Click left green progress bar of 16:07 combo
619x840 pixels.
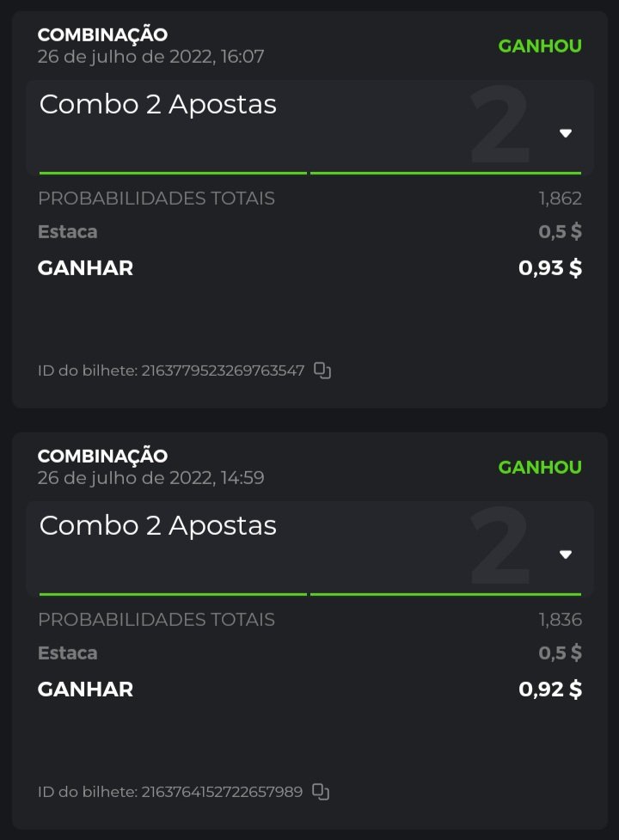(173, 173)
